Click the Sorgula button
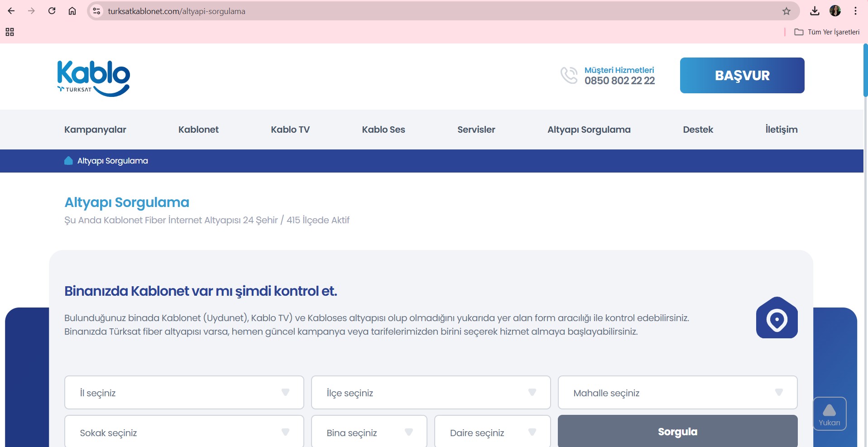Screen dimensions: 868x447 point(677,432)
